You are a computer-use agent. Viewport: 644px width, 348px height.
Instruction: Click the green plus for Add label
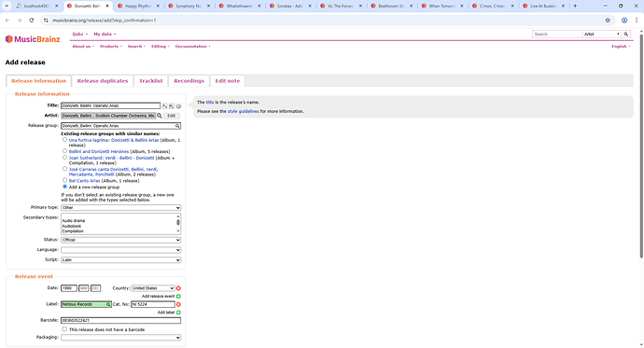coord(178,313)
